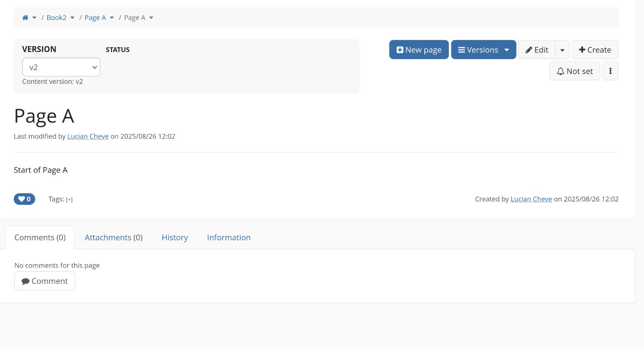Expand the caret next to Edit
644x349 pixels.
[x=562, y=50]
